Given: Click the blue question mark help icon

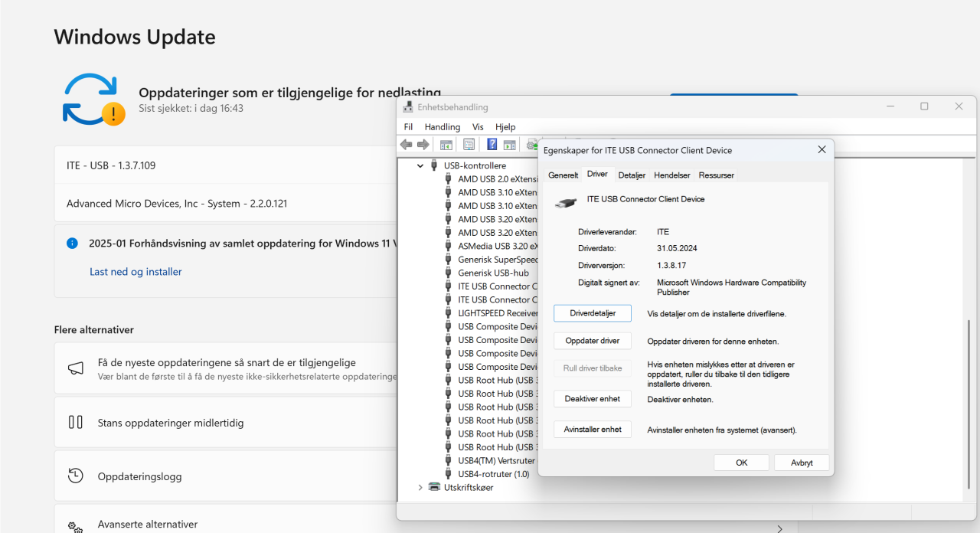Looking at the screenshot, I should (492, 145).
